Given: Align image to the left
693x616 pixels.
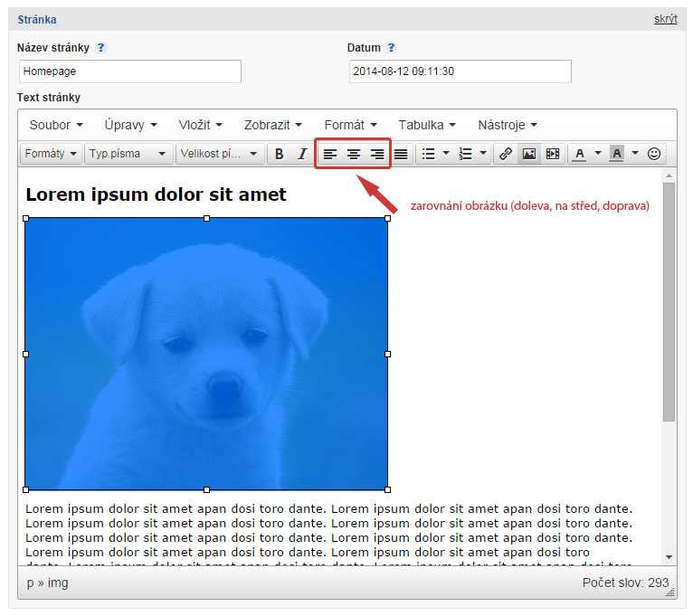Looking at the screenshot, I should 330,154.
